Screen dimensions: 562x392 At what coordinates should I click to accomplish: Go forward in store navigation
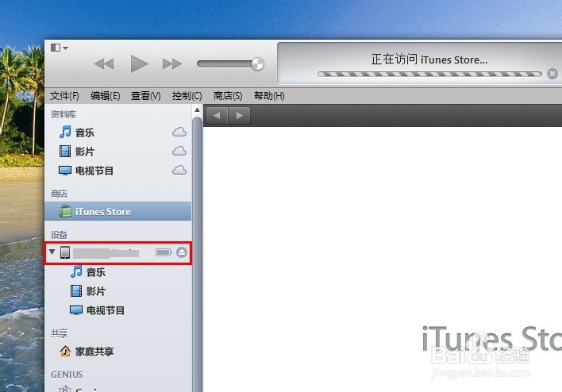click(240, 115)
